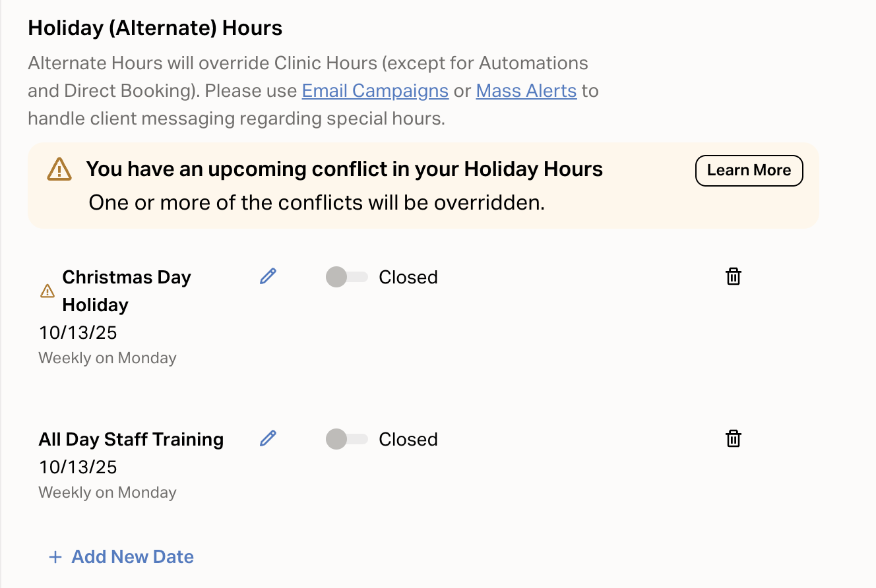Click the warning icon in the conflict banner

[59, 169]
